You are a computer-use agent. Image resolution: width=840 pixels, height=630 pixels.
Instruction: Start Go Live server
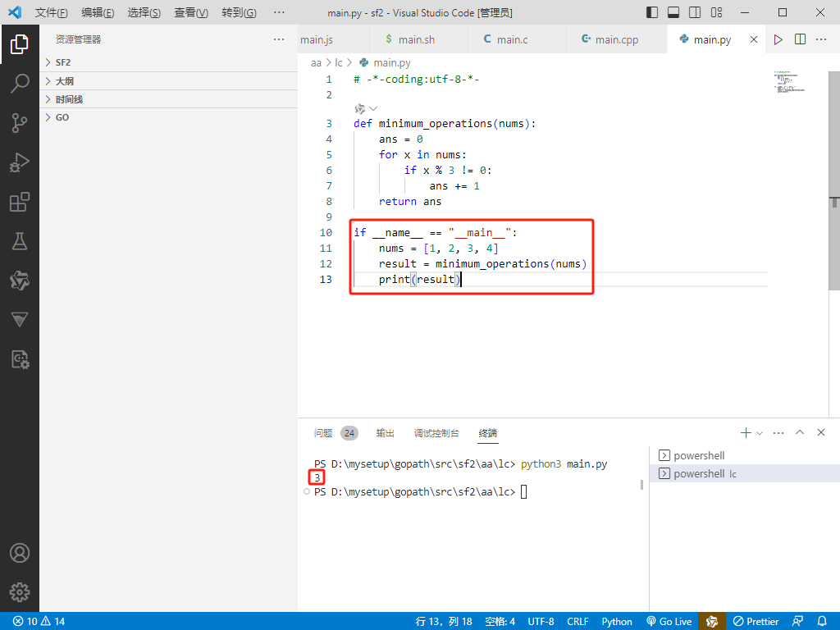[x=669, y=622]
